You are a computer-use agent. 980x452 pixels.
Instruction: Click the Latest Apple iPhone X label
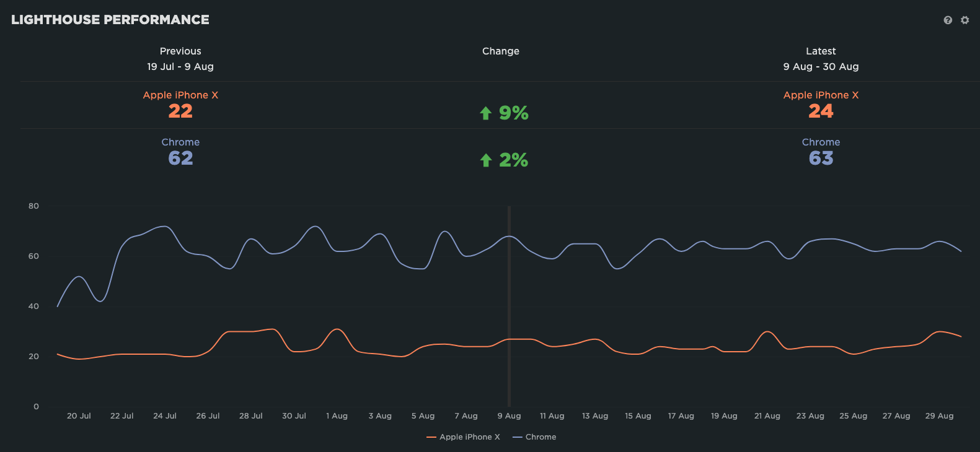pos(821,95)
